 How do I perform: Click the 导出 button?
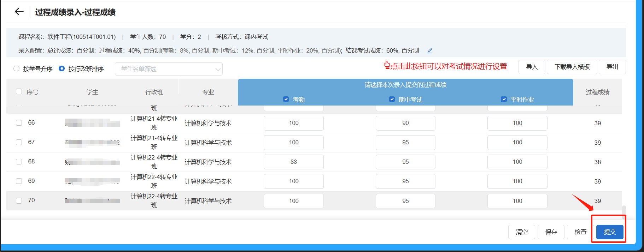click(612, 67)
